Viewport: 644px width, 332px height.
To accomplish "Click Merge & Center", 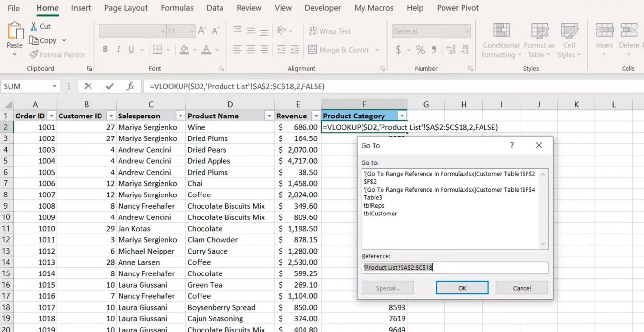I will [x=340, y=49].
